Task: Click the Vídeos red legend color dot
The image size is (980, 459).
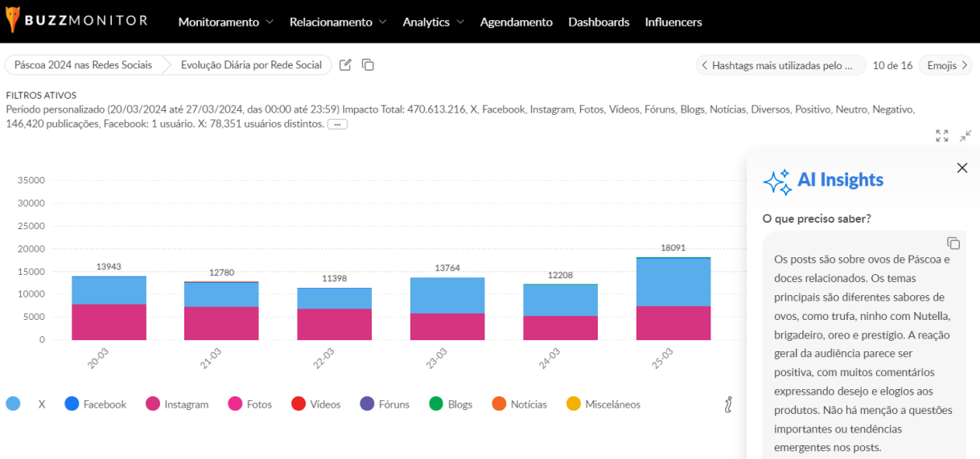Action: [x=299, y=404]
